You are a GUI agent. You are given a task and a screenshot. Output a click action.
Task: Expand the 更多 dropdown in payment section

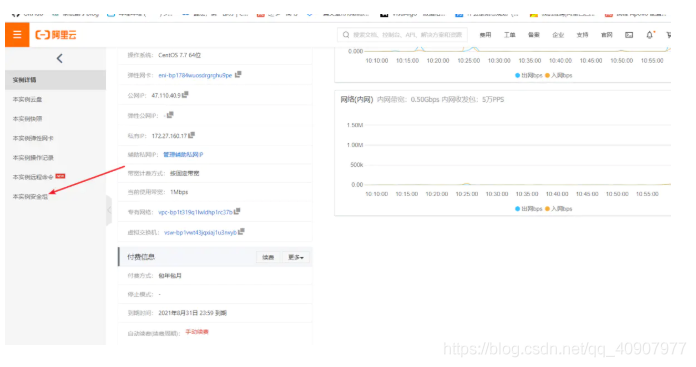pyautogui.click(x=296, y=257)
